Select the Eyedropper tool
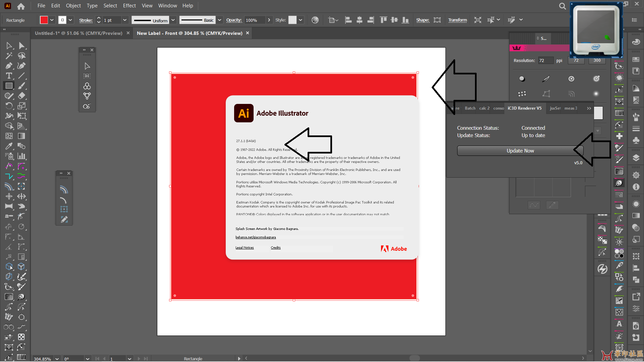 tap(9, 146)
